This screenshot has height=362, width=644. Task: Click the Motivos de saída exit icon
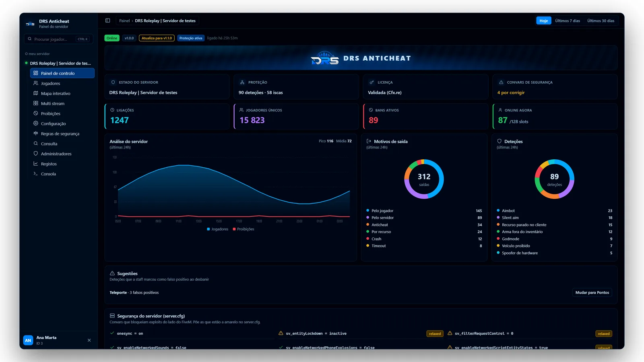click(x=369, y=141)
